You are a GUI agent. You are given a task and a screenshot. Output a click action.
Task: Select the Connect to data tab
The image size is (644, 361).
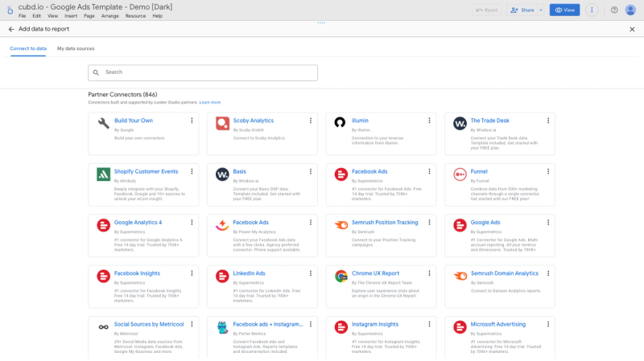coord(28,48)
